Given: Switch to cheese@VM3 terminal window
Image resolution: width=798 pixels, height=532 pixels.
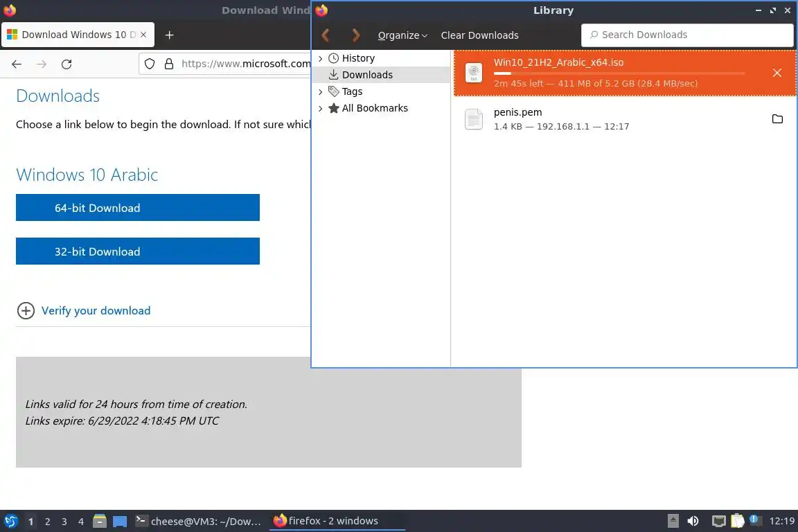Looking at the screenshot, I should pyautogui.click(x=198, y=521).
